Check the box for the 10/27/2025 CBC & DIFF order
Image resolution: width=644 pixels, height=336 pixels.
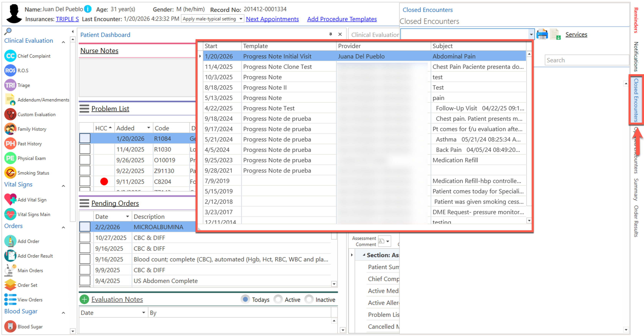85,237
